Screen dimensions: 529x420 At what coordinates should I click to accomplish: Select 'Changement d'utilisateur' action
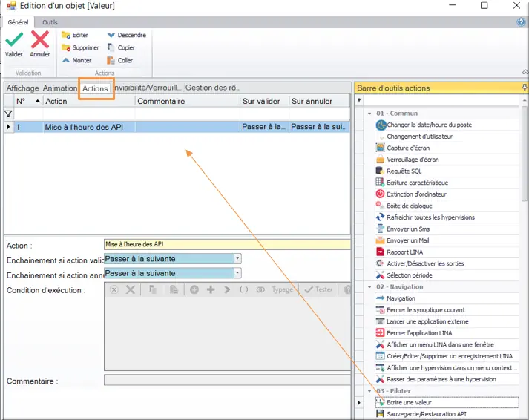click(x=447, y=137)
